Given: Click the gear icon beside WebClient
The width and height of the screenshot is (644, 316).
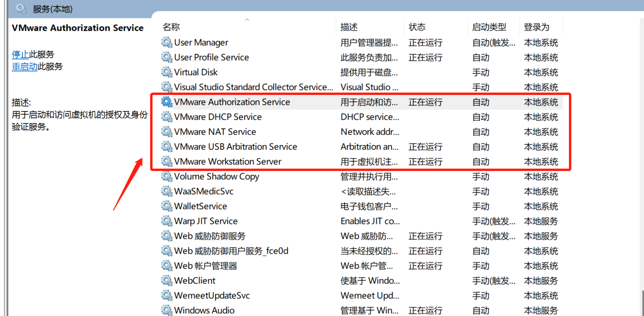Looking at the screenshot, I should (x=167, y=281).
